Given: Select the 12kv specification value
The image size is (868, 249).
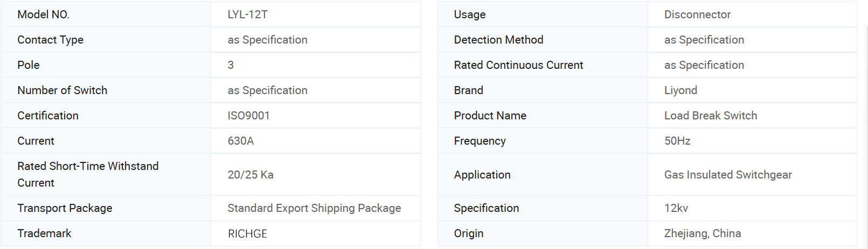Looking at the screenshot, I should 676,208.
